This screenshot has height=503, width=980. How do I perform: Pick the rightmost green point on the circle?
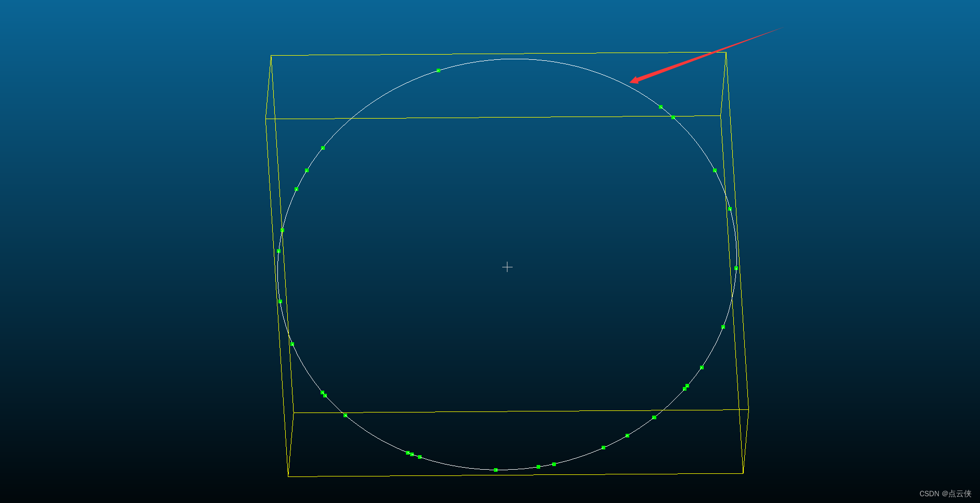point(736,268)
